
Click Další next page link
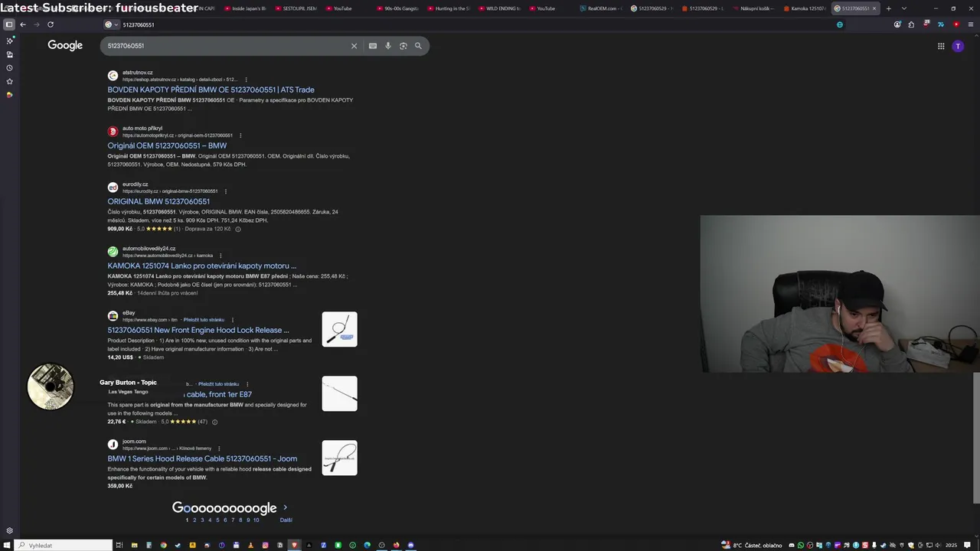286,520
